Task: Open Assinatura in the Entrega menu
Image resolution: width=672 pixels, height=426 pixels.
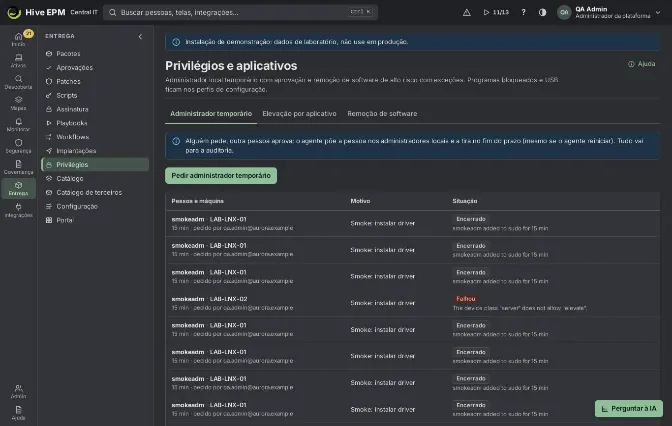Action: pos(95,109)
